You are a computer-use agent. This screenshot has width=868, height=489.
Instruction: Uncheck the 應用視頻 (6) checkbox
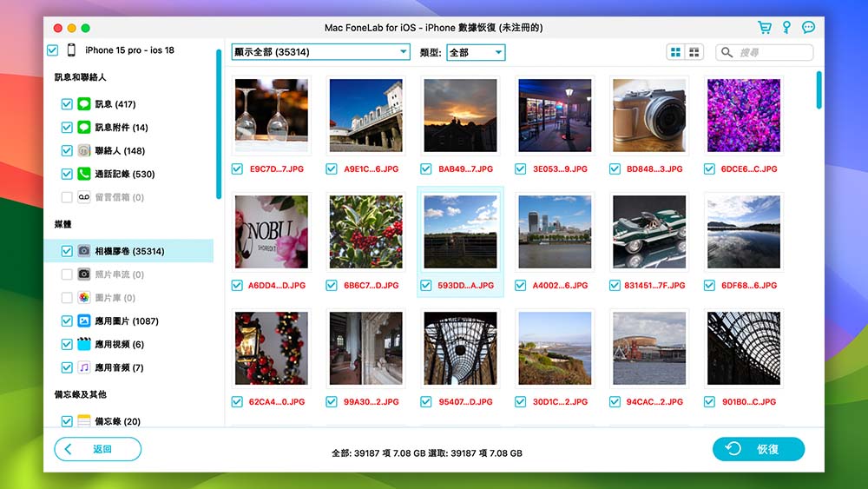[x=67, y=344]
